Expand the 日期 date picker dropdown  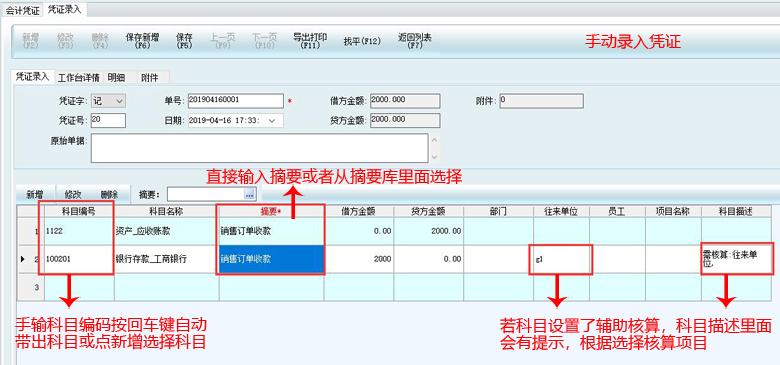[272, 121]
